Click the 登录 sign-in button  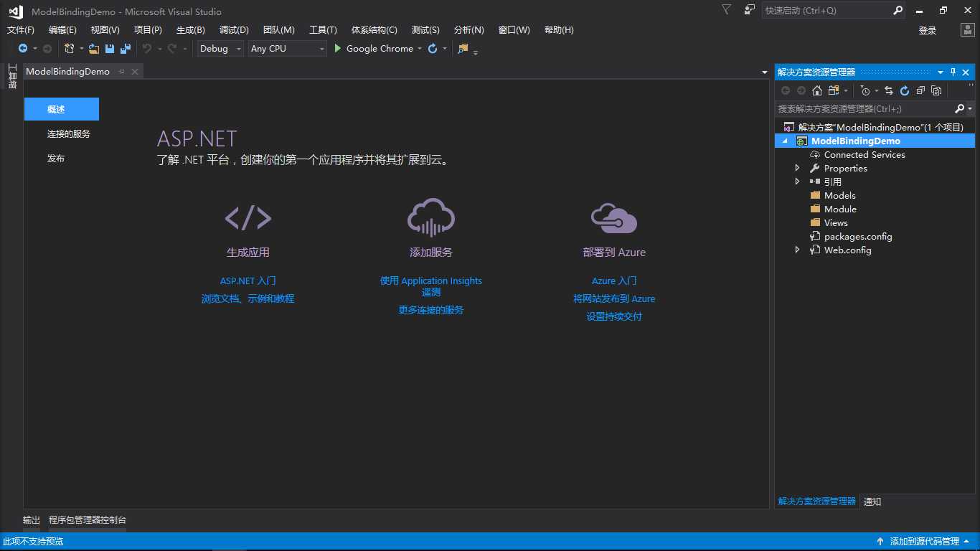(x=928, y=30)
